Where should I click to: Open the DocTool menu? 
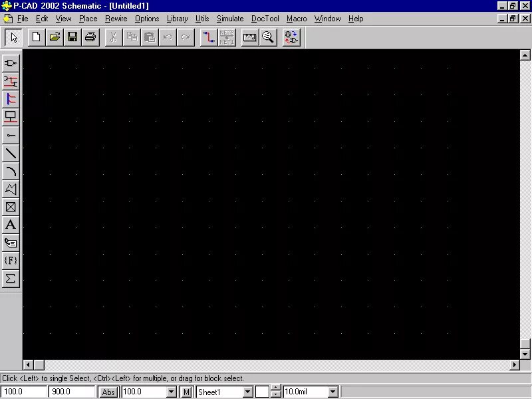coord(265,19)
